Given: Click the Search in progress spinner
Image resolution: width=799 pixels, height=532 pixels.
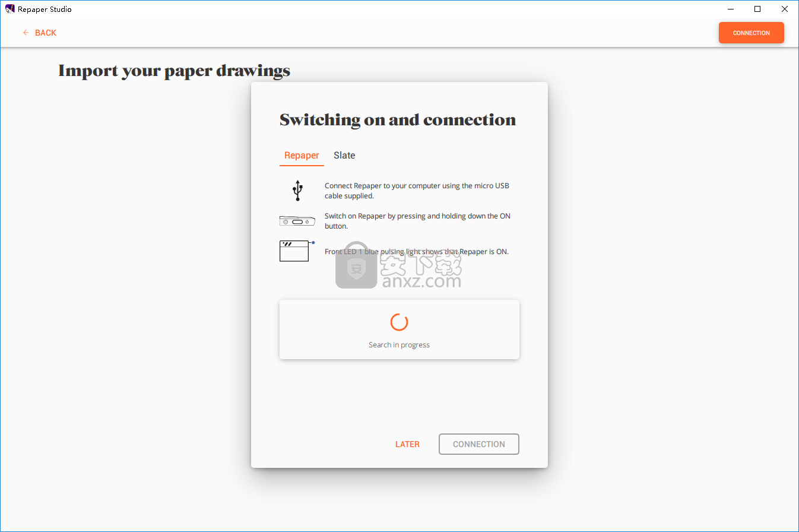Looking at the screenshot, I should [399, 322].
